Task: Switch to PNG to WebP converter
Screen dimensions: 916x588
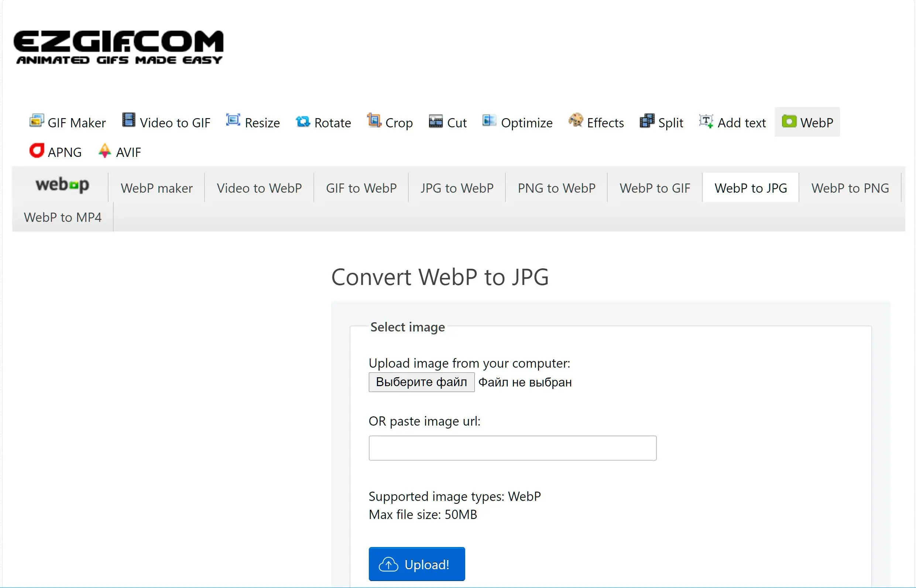Action: (557, 188)
